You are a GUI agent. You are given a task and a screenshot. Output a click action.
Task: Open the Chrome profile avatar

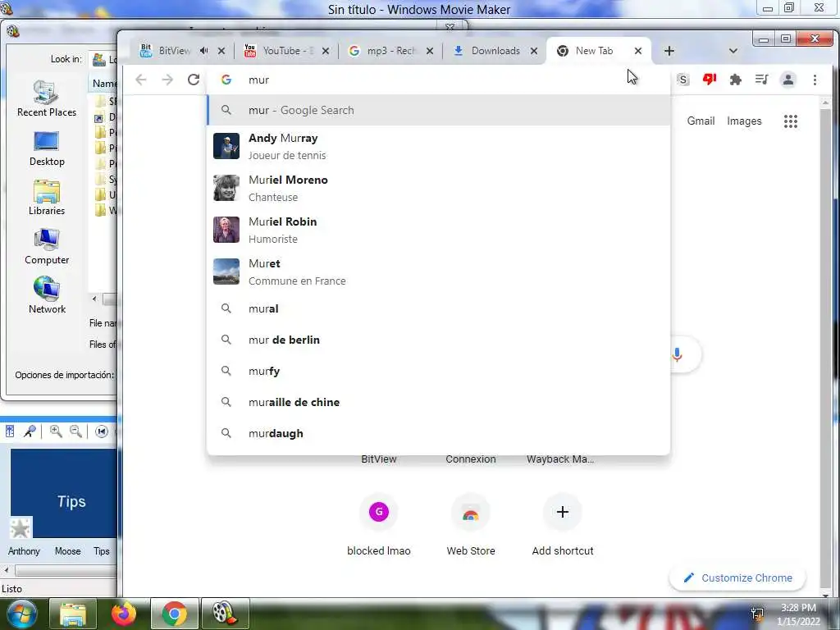point(788,80)
